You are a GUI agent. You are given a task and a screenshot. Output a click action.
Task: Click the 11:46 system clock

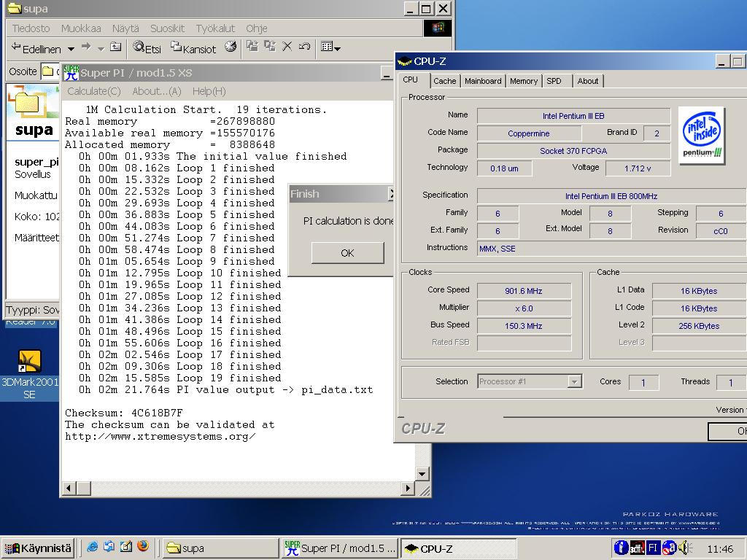click(x=720, y=549)
